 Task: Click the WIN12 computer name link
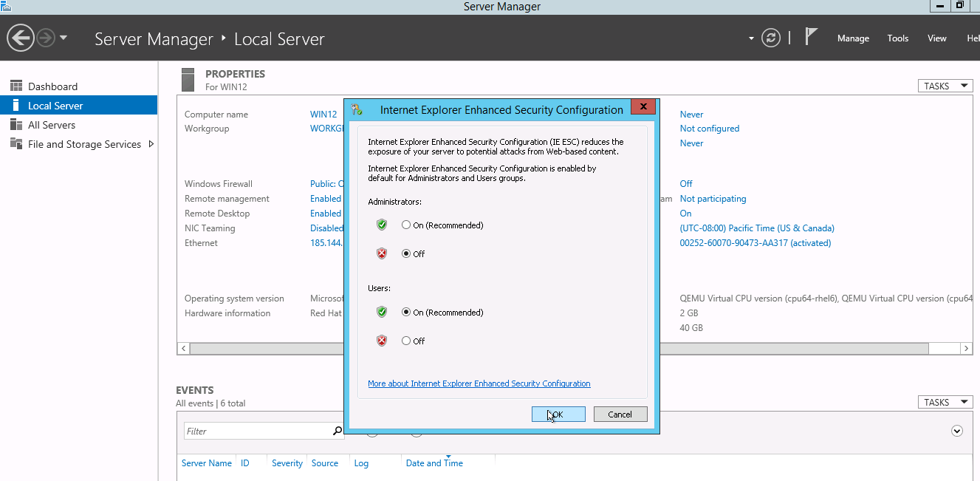[x=323, y=115]
